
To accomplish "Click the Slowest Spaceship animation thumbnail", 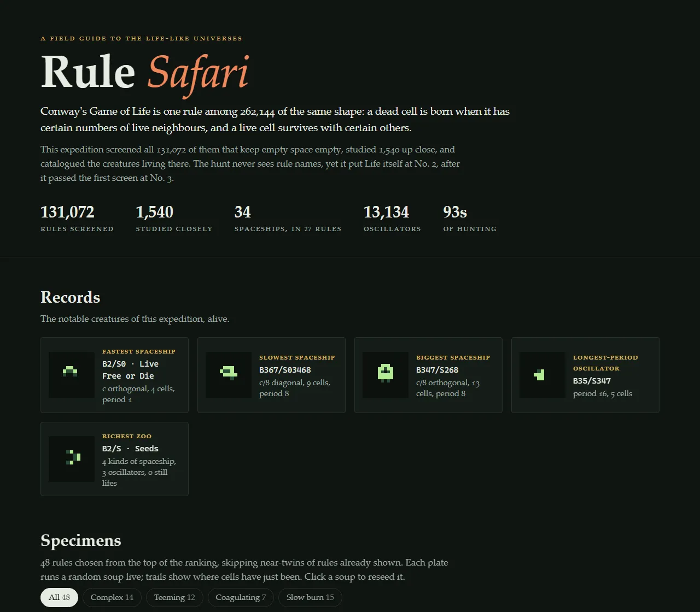I will tap(229, 375).
